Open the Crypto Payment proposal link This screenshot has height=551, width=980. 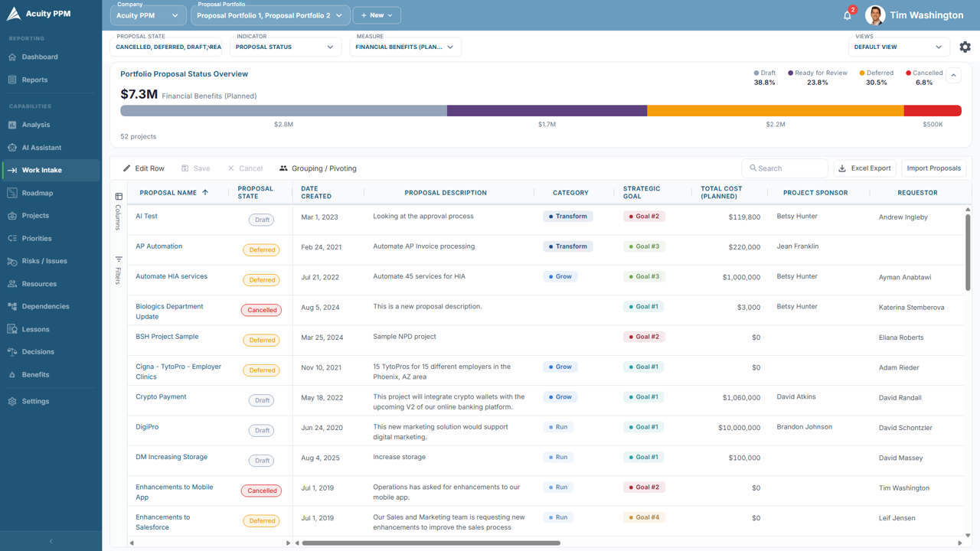click(161, 397)
